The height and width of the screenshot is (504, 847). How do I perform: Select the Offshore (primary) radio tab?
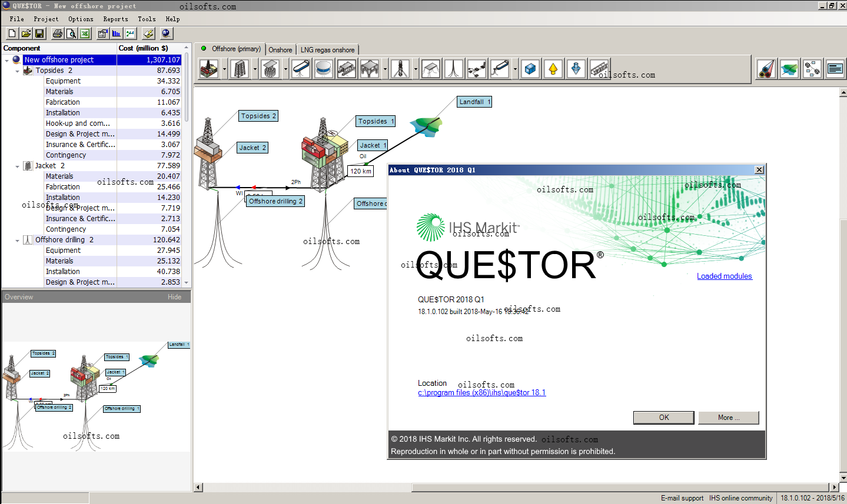pyautogui.click(x=231, y=49)
